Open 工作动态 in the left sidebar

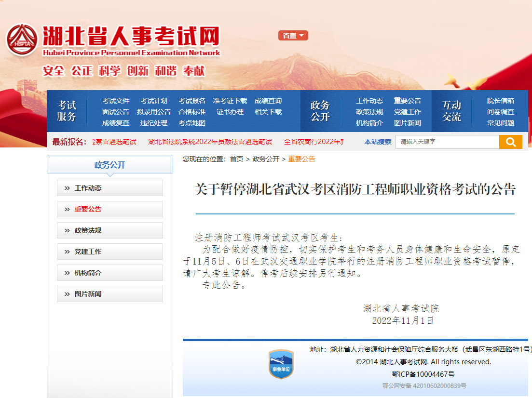click(x=110, y=188)
